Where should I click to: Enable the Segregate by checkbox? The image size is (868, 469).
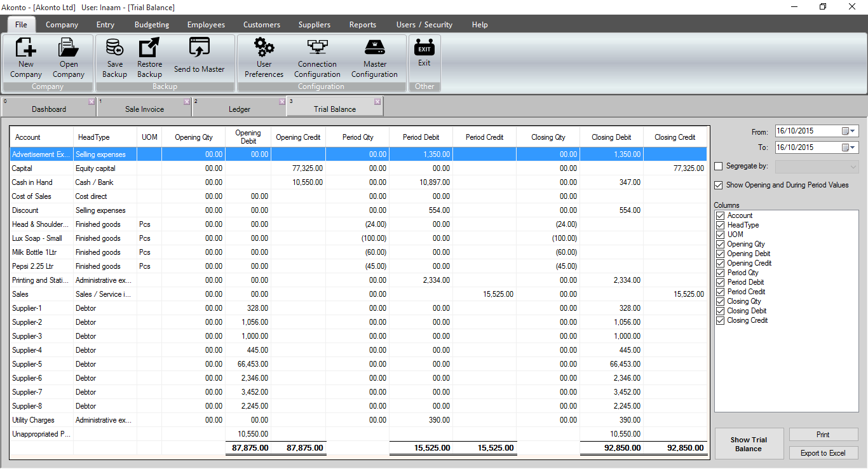719,167
